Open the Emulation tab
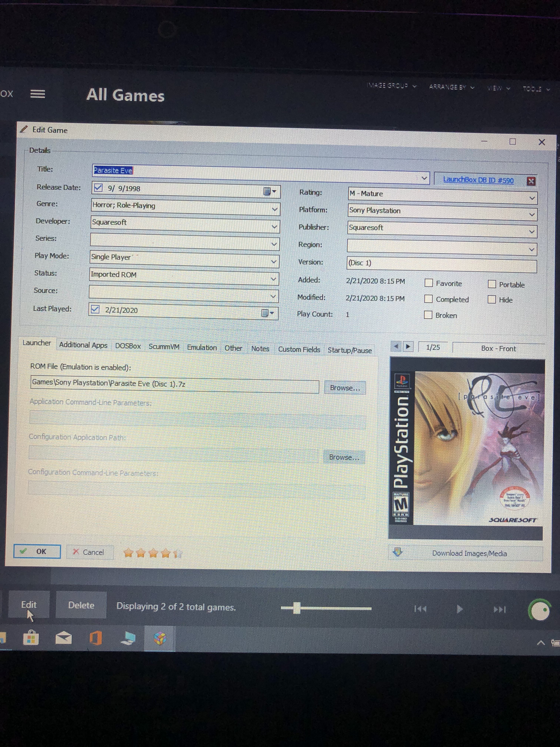Image resolution: width=560 pixels, height=747 pixels. pos(202,348)
